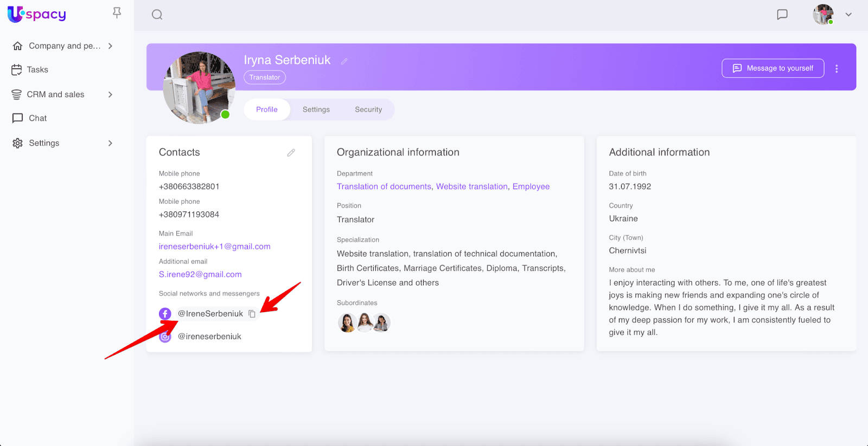Click the ireneserbeniuk+1@gmail.com email link
Image resolution: width=868 pixels, height=446 pixels.
pyautogui.click(x=214, y=247)
